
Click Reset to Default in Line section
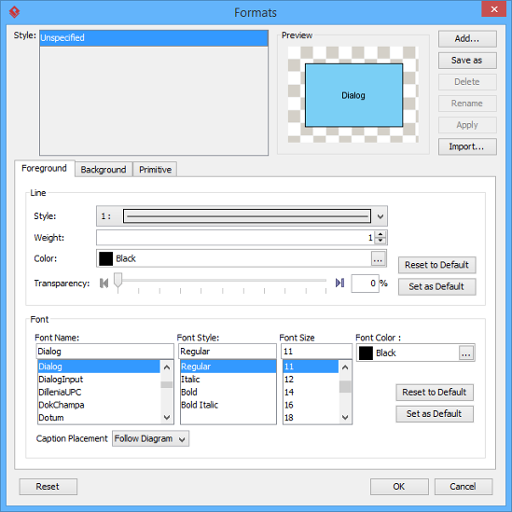pos(437,265)
